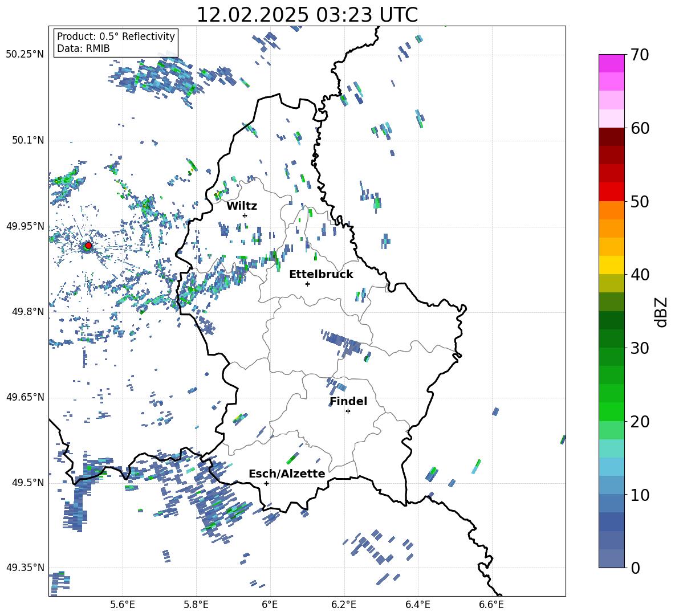675x616 pixels.
Task: Click the colorbar 10 tick label
Action: point(640,495)
